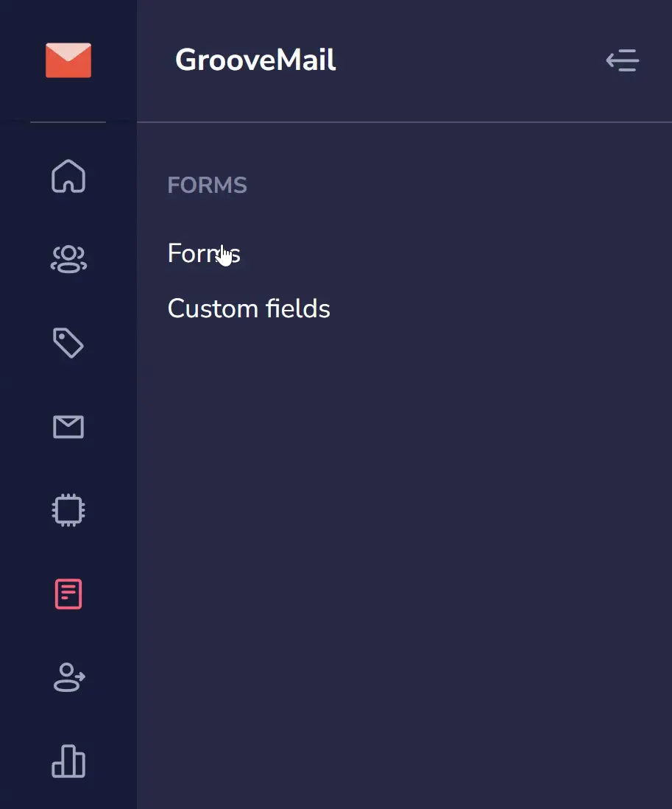Open the Automations chip icon
The image size is (672, 809).
[x=68, y=510]
